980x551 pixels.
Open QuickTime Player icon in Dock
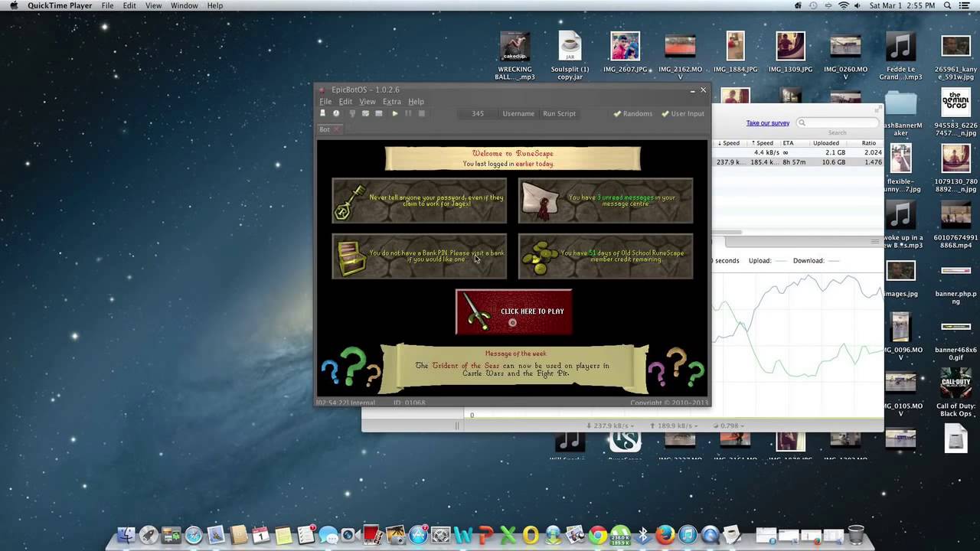pyautogui.click(x=710, y=535)
